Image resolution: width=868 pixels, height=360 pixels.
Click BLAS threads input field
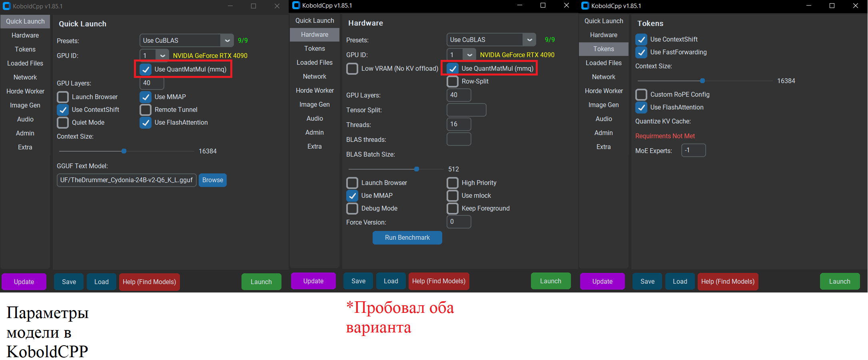point(459,139)
